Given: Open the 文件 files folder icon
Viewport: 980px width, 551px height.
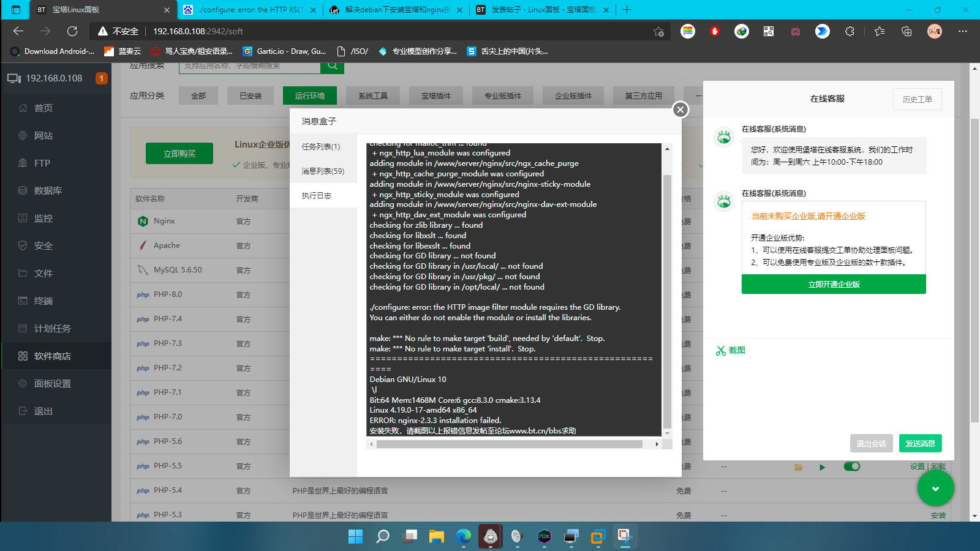Looking at the screenshot, I should pos(23,273).
